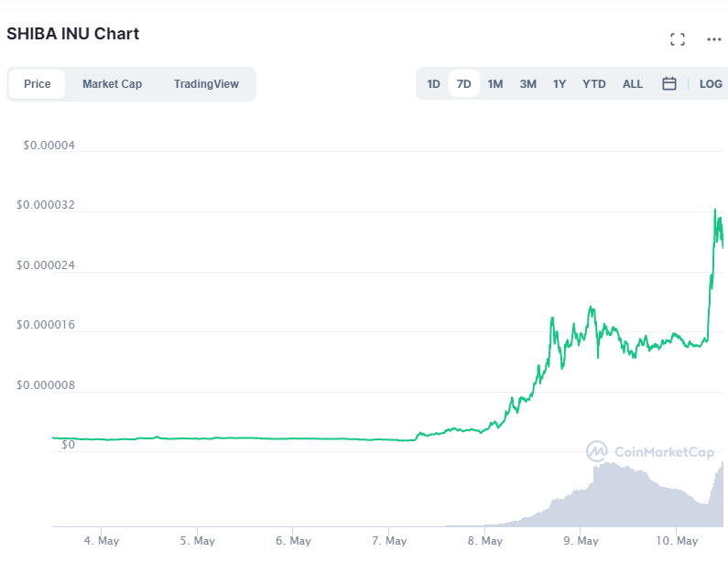Image resolution: width=728 pixels, height=562 pixels.
Task: Toggle the LOG scale option
Action: coord(711,84)
